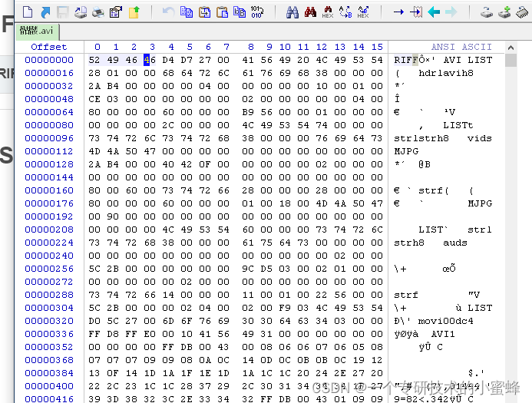Image resolution: width=532 pixels, height=403 pixels.
Task: Print using the printer icon
Action: 98,12
